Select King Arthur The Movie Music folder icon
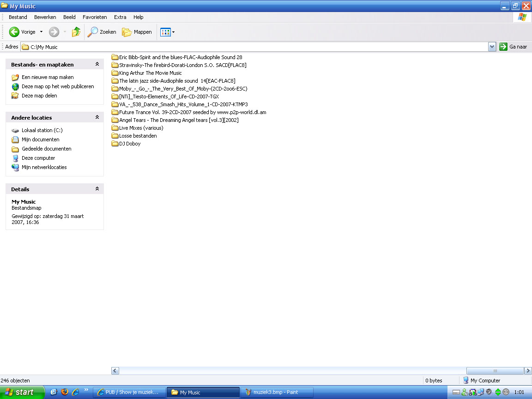Image resolution: width=532 pixels, height=399 pixels. [x=115, y=73]
